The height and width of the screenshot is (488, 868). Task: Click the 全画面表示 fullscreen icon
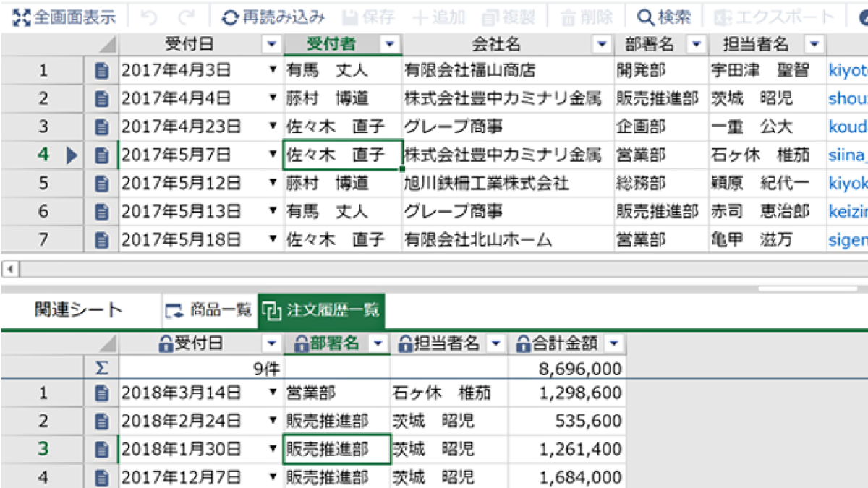[x=22, y=17]
